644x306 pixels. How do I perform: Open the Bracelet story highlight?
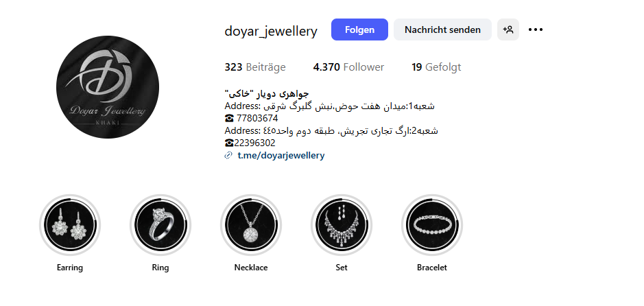[431, 225]
